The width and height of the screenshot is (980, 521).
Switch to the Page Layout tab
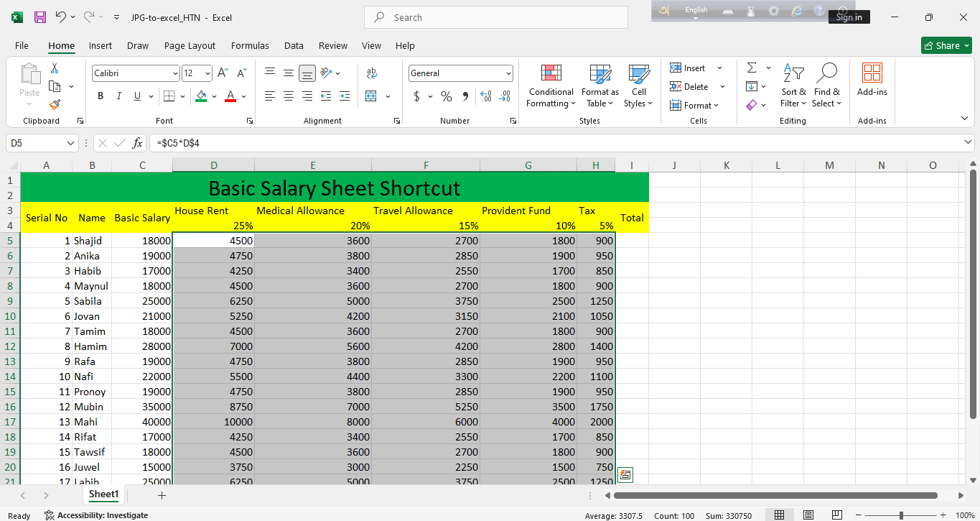pyautogui.click(x=190, y=45)
